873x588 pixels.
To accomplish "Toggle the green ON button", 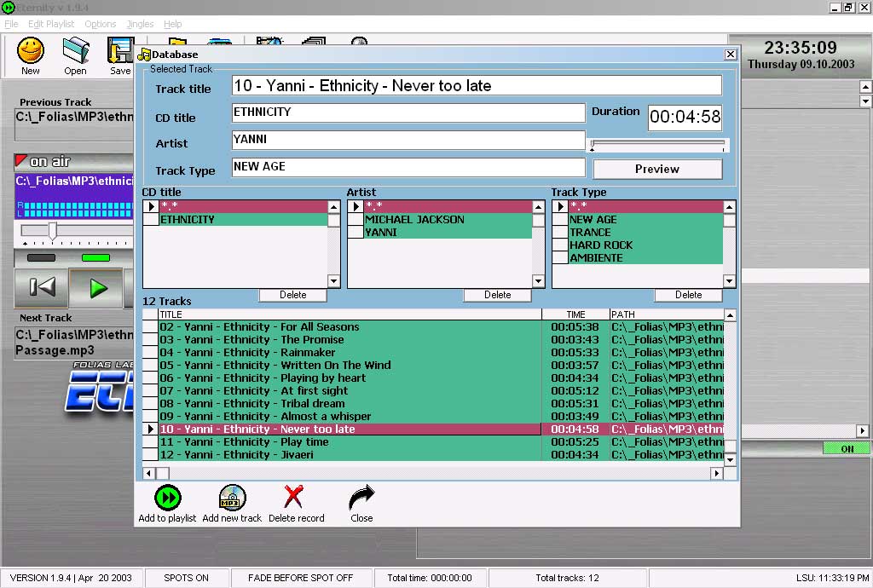I will [x=847, y=448].
